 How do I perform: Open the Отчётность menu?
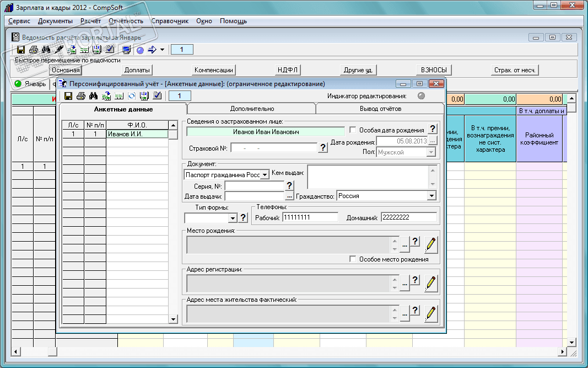pos(126,21)
